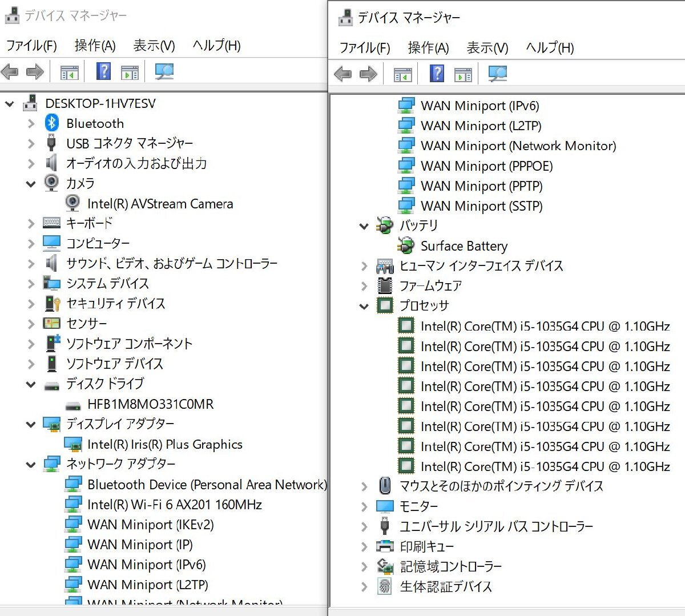The image size is (685, 616).
Task: Open ファイル(F) menu in right window
Action: (x=365, y=47)
